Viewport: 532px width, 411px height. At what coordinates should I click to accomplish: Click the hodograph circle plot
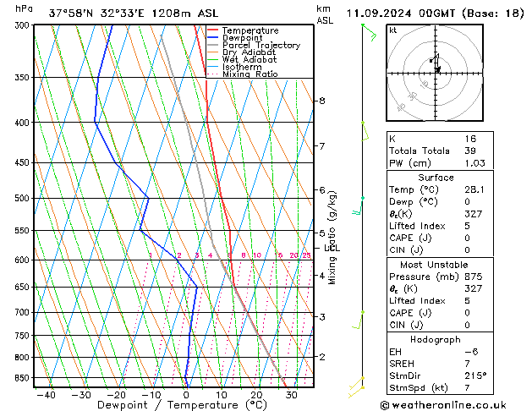click(x=436, y=71)
